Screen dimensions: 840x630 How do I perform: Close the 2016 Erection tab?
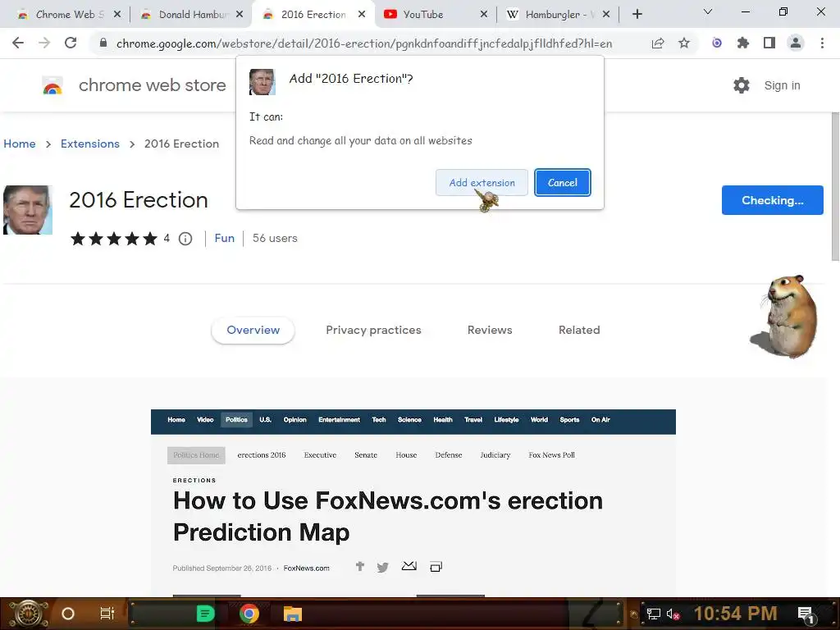[x=362, y=15]
